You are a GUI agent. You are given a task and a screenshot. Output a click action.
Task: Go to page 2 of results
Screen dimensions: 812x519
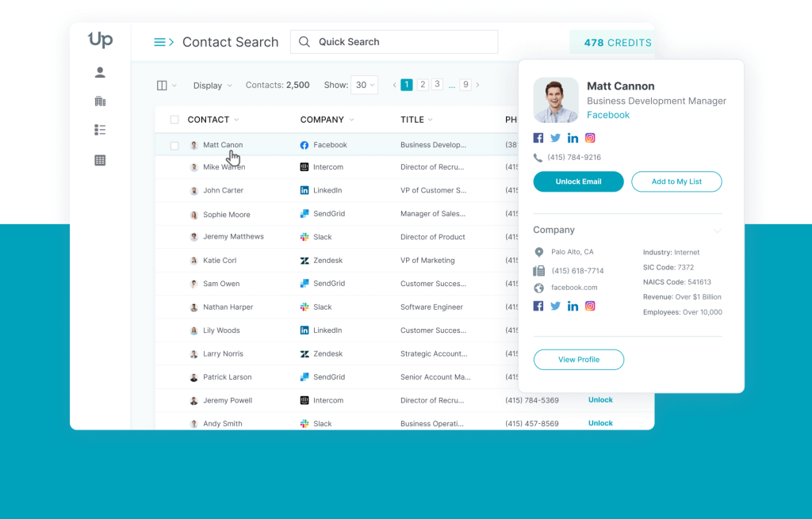point(423,84)
